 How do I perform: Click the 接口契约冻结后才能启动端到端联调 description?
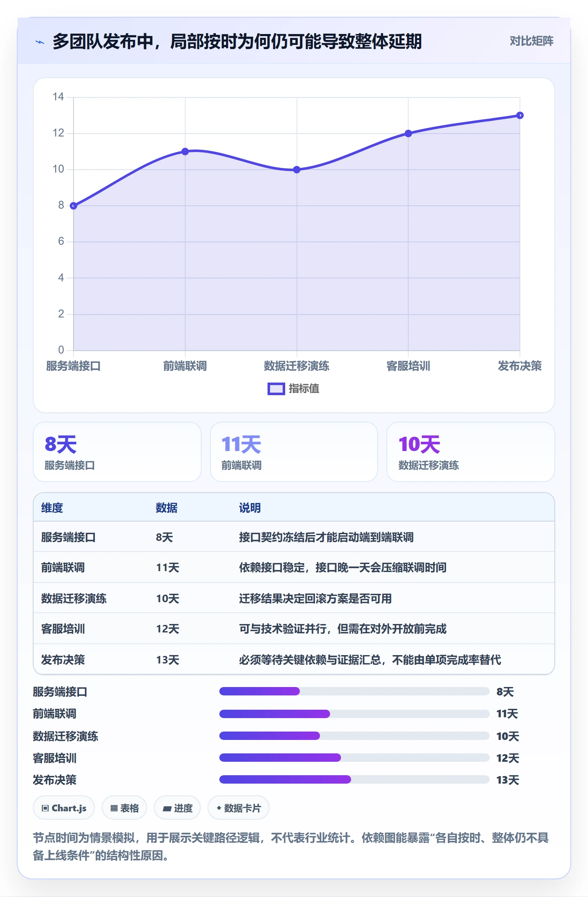click(x=326, y=537)
